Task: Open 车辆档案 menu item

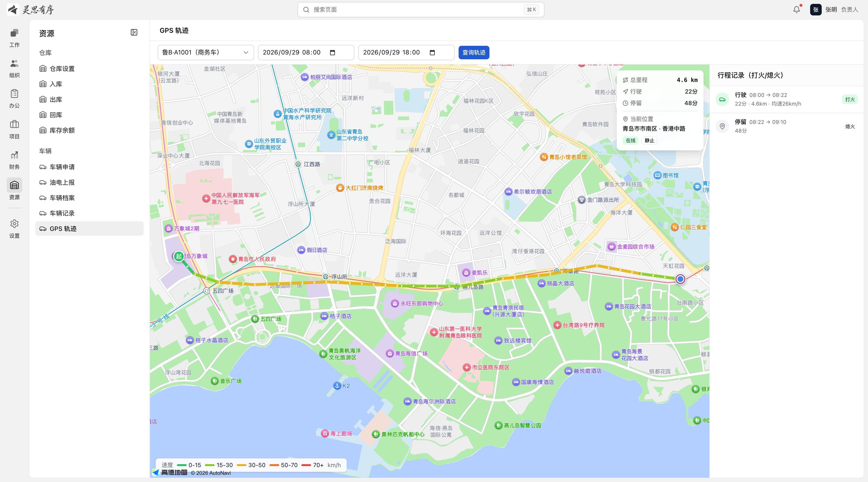Action: coord(89,198)
